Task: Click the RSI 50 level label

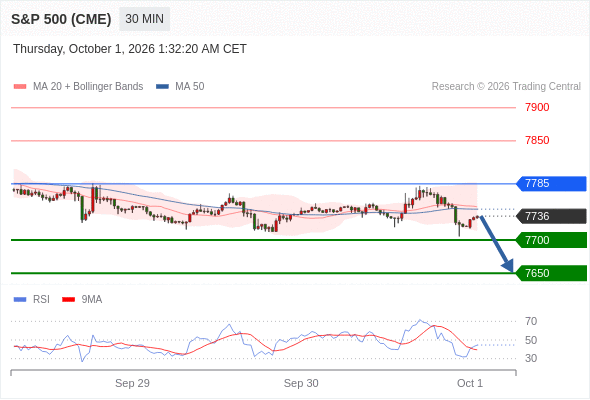Action: tap(531, 340)
